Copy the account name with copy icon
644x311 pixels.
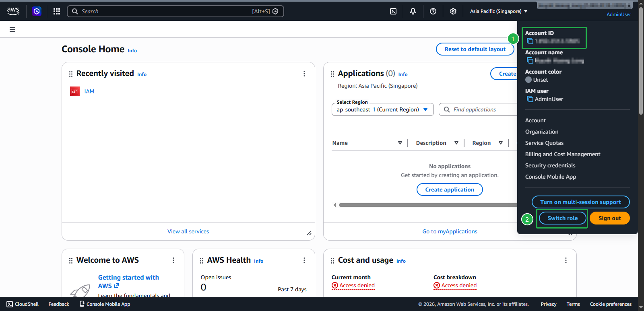530,60
